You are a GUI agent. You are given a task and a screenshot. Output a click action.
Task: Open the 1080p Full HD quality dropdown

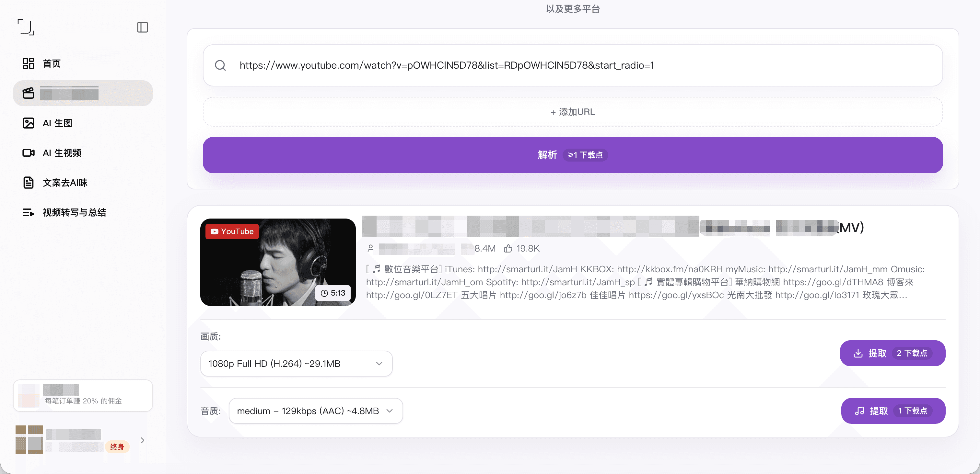tap(296, 364)
